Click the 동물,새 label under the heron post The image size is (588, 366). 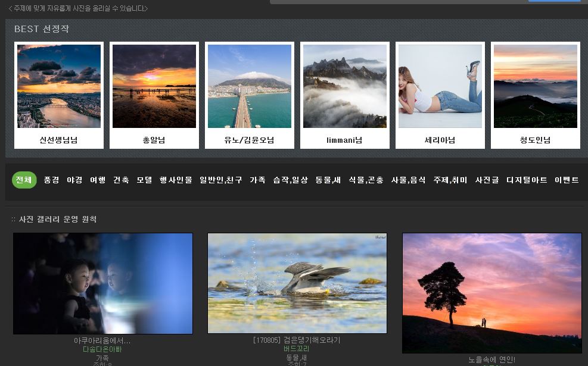point(297,358)
